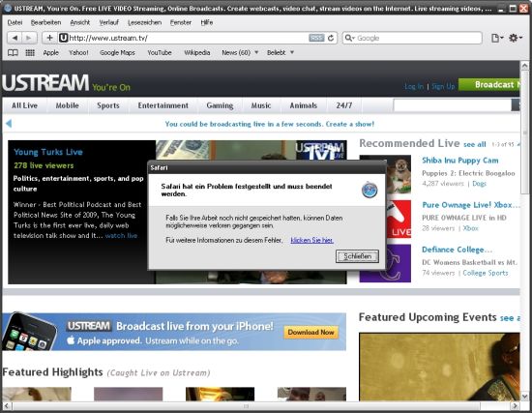Click the vertical scrollbar down arrow
The image size is (532, 413).
pos(524,396)
